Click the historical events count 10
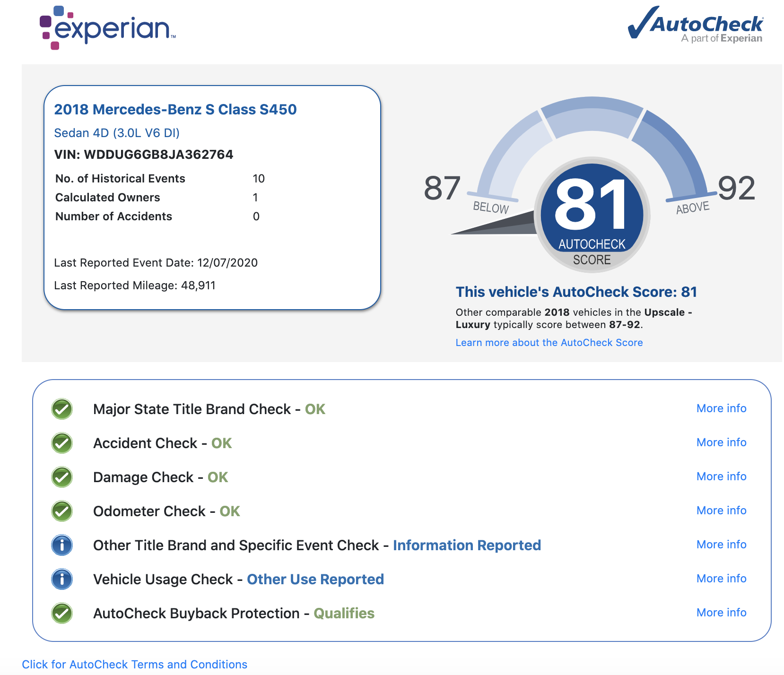Viewport: 784px width, 675px height. [259, 179]
